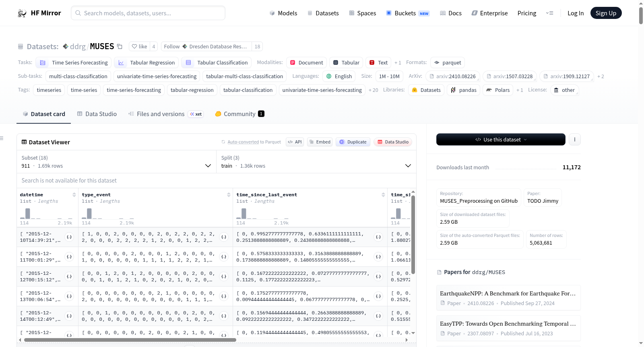Open the Pricing page link
The image size is (644, 347).
527,13
